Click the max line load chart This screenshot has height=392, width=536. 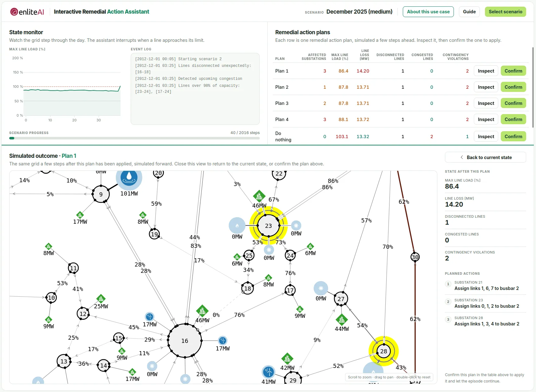(72, 87)
